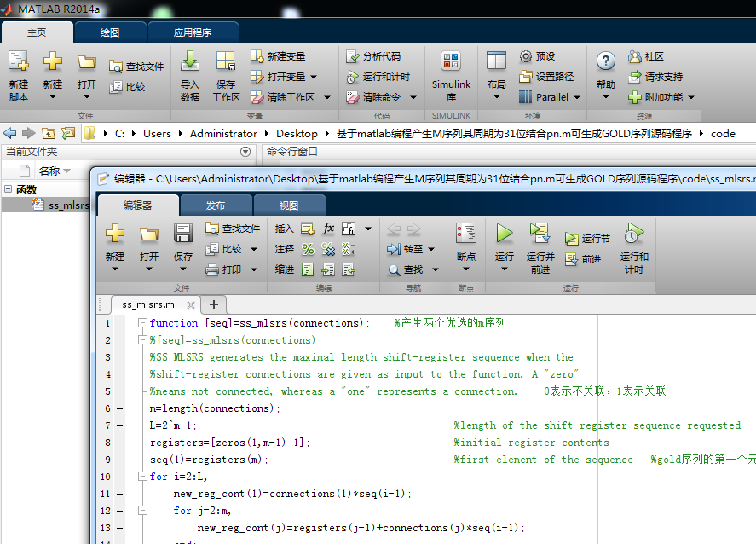This screenshot has height=544, width=756.
Task: Open the Parallel dropdown menu
Action: click(x=577, y=97)
